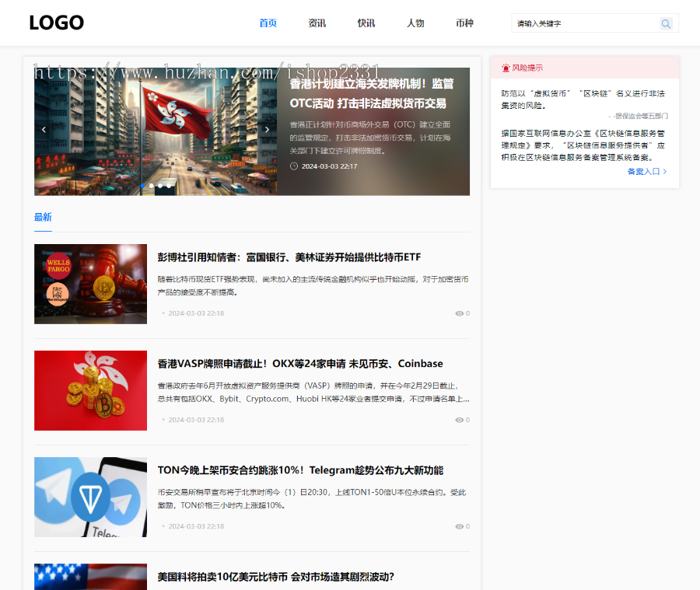
Task: Select the third carousel indicator dot
Action: pos(159,186)
